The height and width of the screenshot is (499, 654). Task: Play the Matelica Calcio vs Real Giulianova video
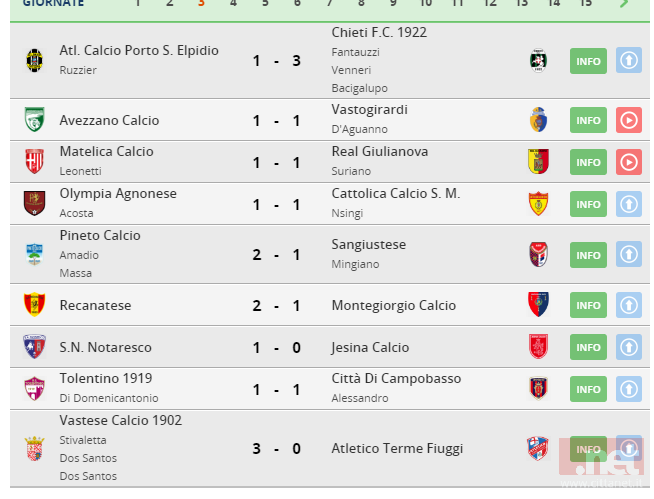[x=628, y=162]
